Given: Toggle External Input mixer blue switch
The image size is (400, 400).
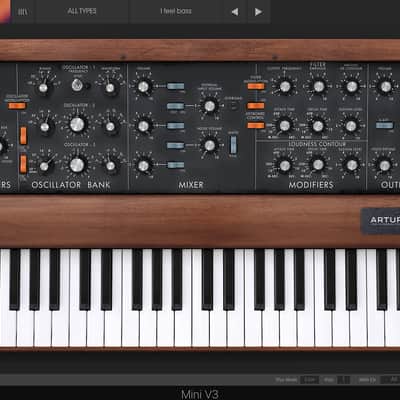Looking at the screenshot, I should (175, 106).
